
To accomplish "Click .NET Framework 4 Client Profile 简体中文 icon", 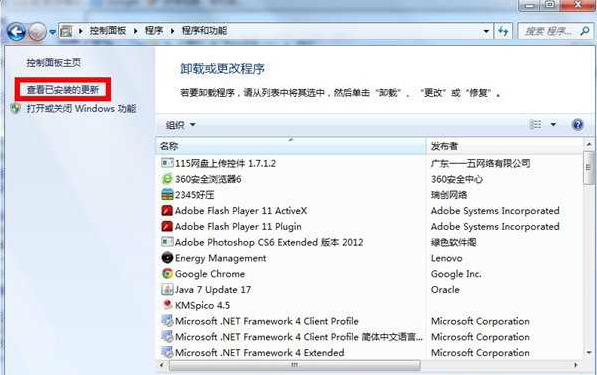I will (x=167, y=337).
